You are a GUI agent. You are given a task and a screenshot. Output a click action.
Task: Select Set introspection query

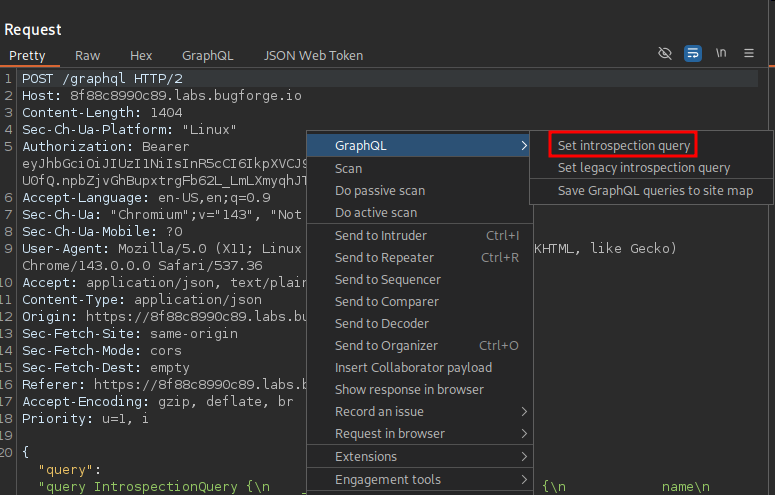623,146
